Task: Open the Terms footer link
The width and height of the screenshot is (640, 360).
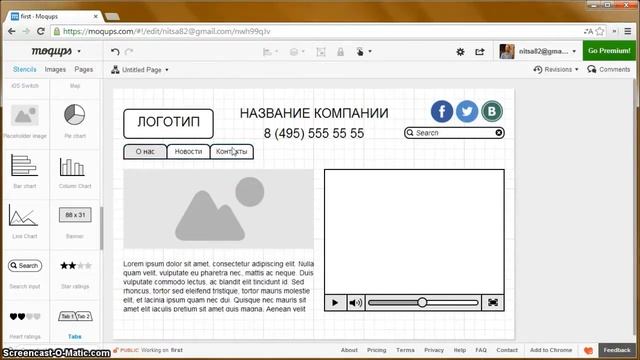Action: 405,350
